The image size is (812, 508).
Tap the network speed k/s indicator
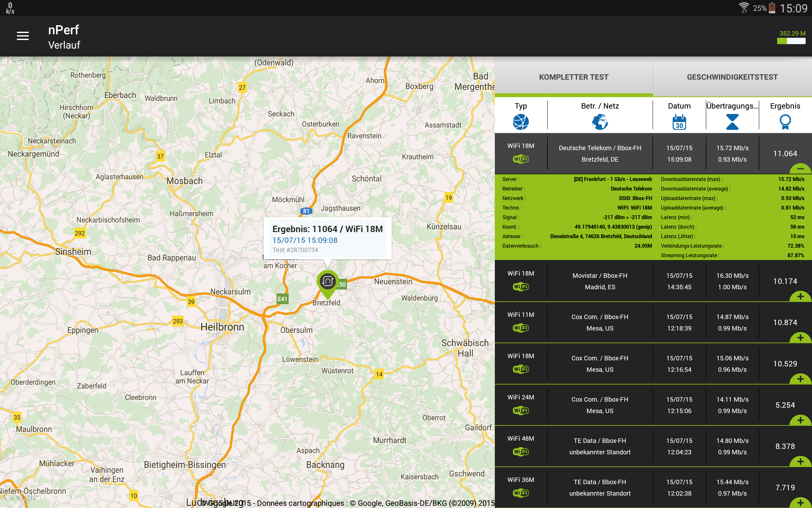click(10, 8)
